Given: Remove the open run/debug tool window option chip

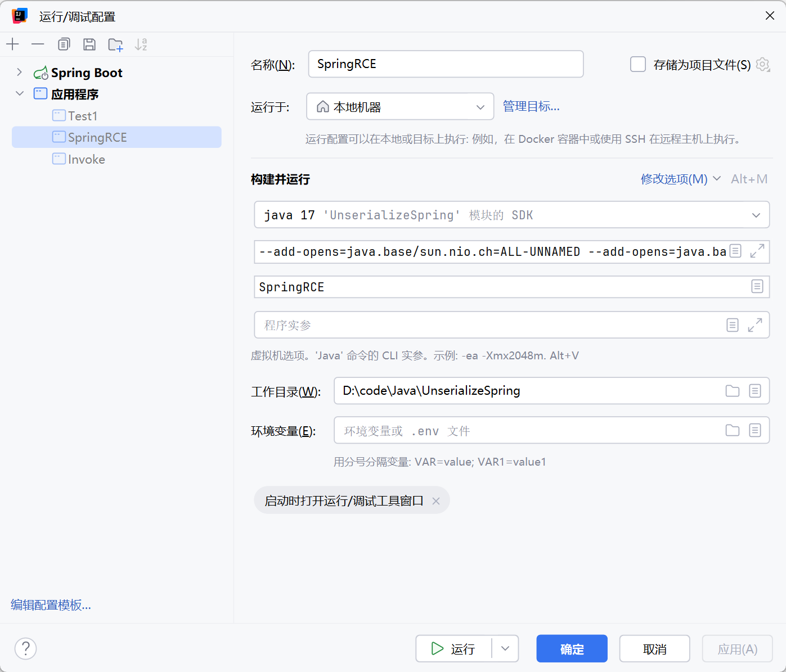Looking at the screenshot, I should 436,501.
